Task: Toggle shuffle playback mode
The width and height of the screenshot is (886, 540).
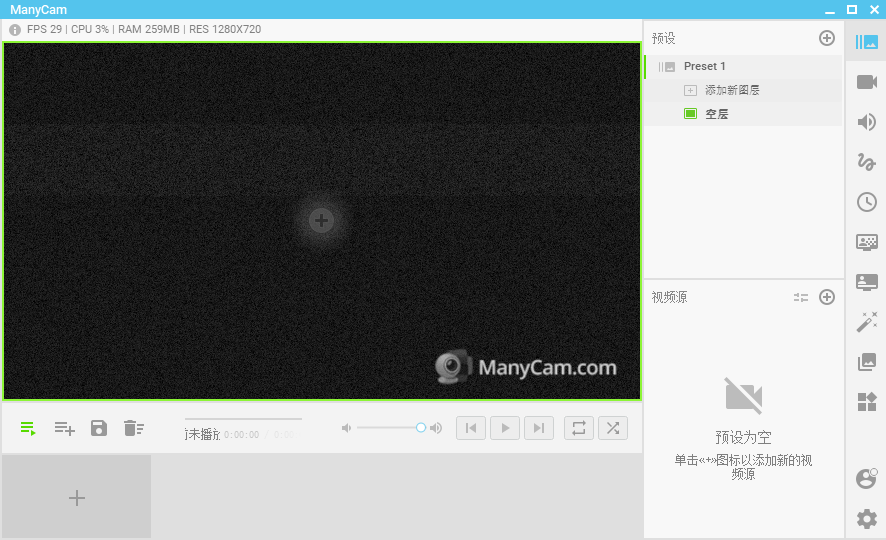Action: [x=613, y=428]
